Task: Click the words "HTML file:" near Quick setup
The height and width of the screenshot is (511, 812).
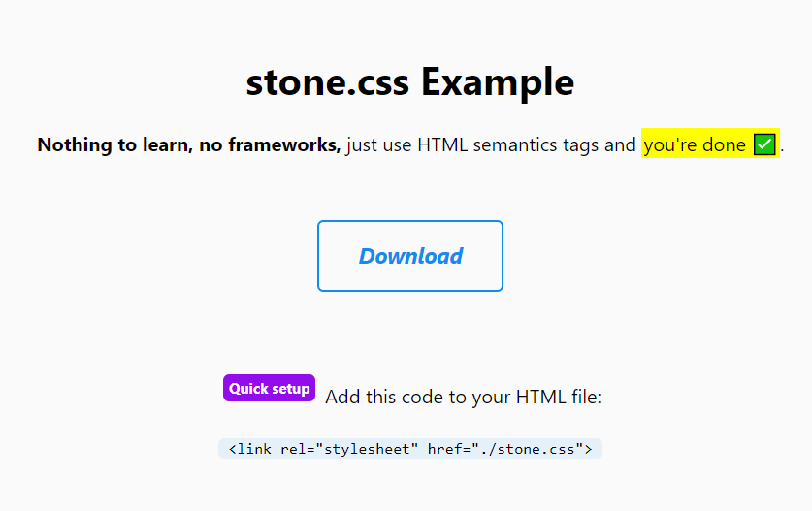Action: (559, 398)
